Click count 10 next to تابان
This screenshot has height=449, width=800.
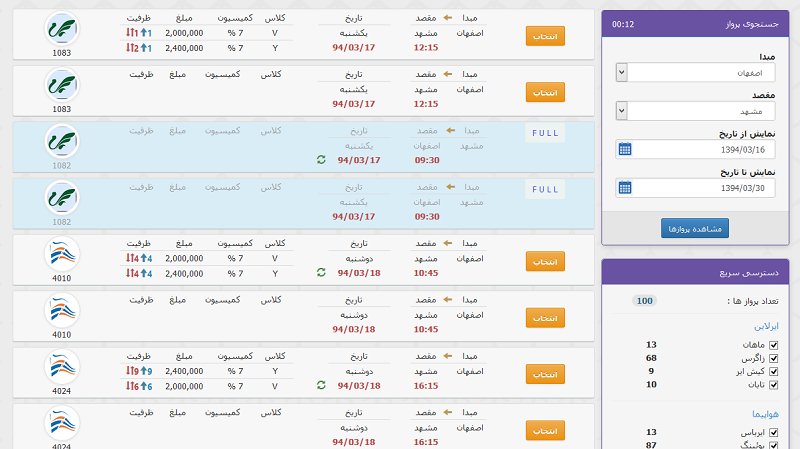(x=651, y=385)
